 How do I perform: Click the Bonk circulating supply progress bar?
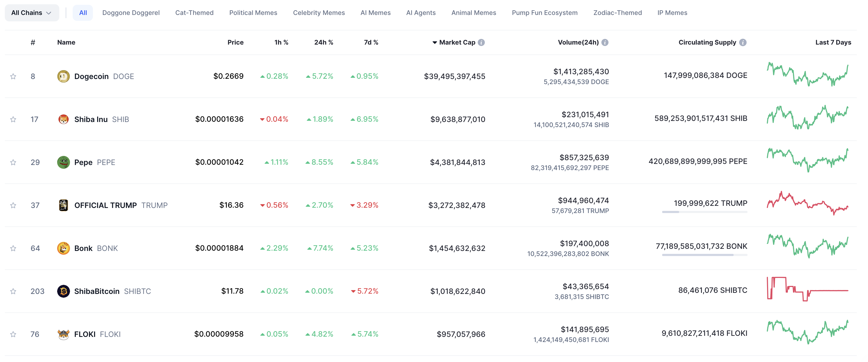click(704, 255)
